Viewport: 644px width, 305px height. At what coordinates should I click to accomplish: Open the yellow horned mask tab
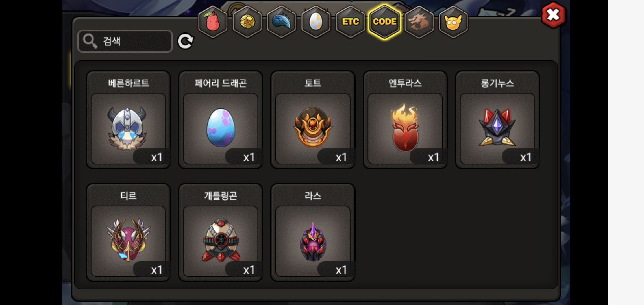(453, 22)
